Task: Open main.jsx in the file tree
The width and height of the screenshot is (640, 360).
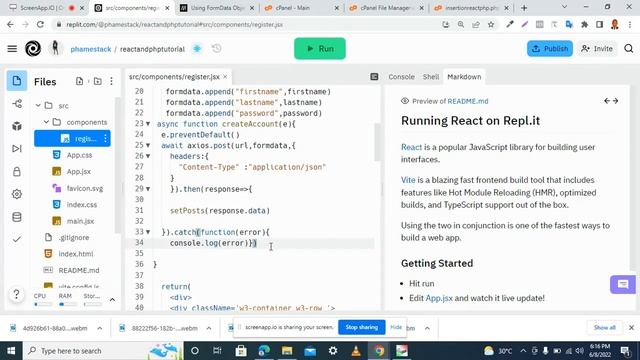Action: click(x=80, y=221)
